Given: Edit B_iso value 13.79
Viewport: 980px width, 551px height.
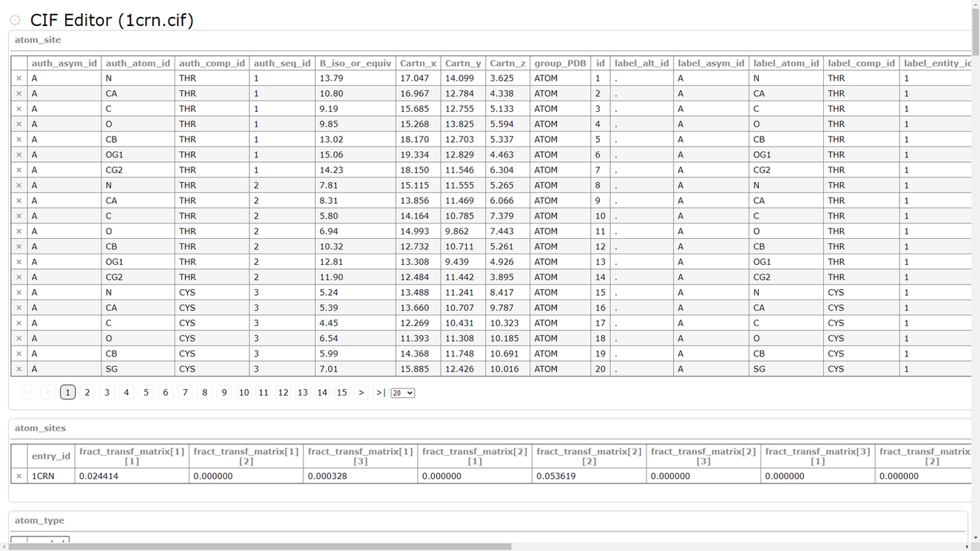Looking at the screenshot, I should (356, 78).
